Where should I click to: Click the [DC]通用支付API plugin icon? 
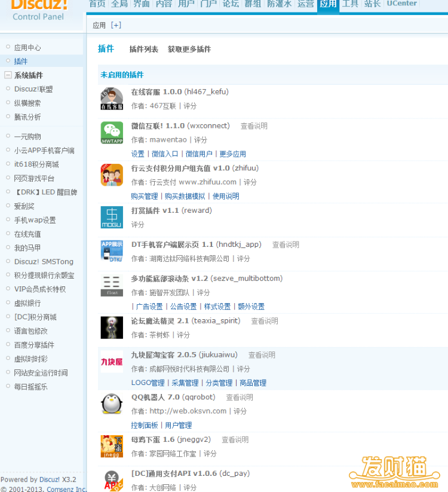112,481
